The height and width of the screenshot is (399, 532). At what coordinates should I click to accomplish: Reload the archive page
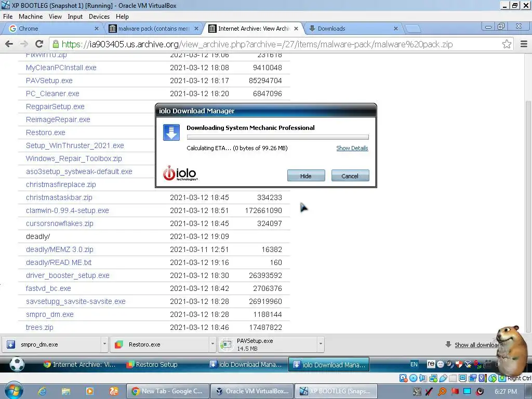coord(39,44)
